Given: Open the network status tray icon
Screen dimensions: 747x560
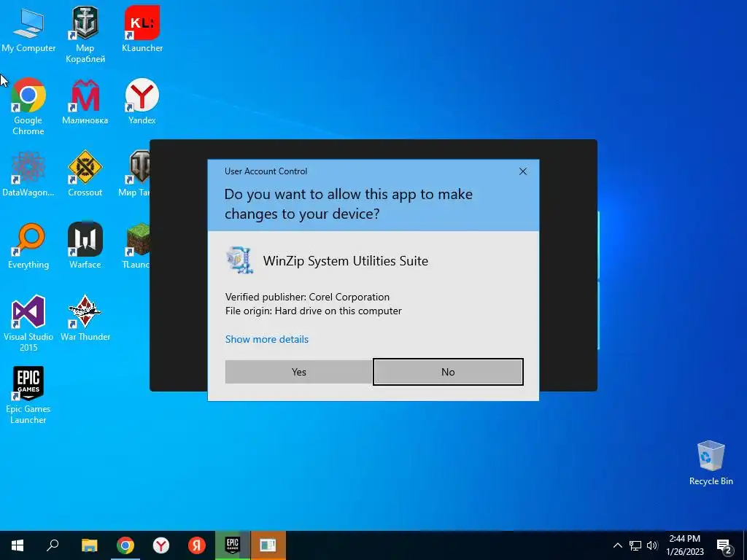Looking at the screenshot, I should 635,545.
